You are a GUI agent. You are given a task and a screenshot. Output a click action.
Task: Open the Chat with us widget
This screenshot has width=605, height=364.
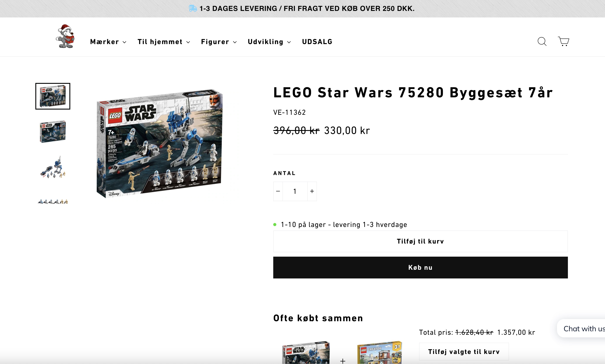pos(583,329)
